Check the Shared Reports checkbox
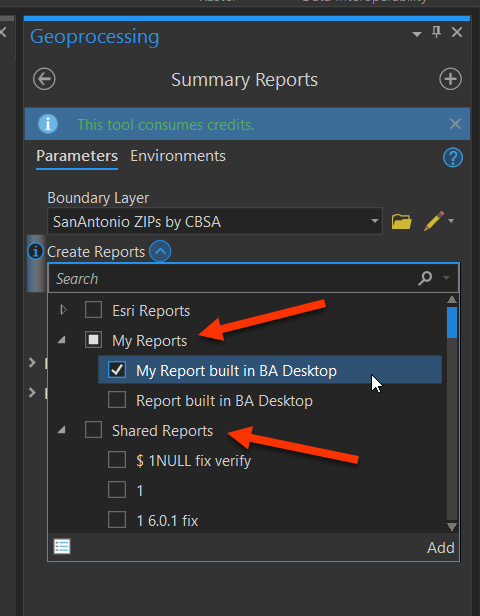The height and width of the screenshot is (616, 480). [x=93, y=430]
